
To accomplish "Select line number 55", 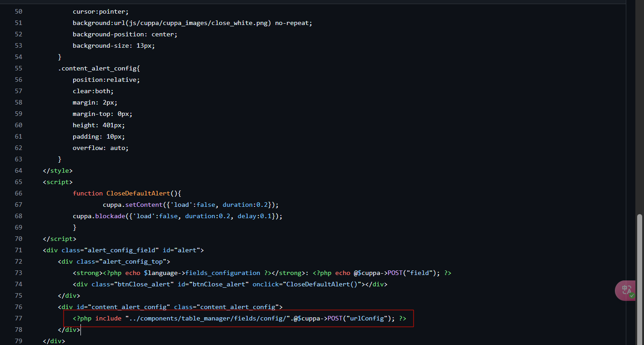I will tap(19, 68).
